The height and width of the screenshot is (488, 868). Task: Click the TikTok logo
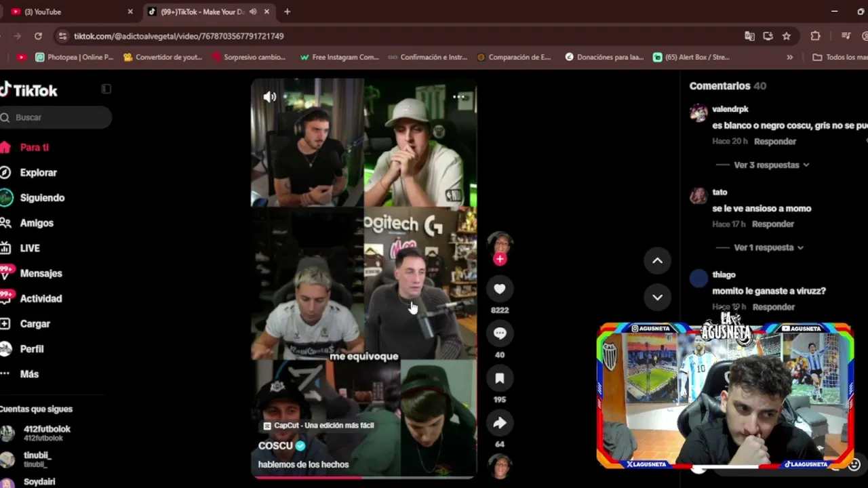click(x=28, y=90)
